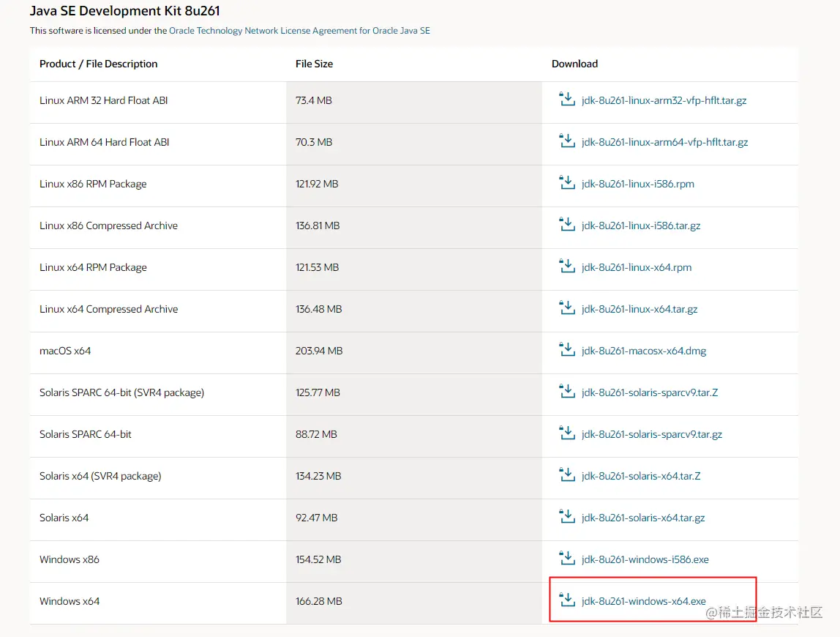The height and width of the screenshot is (637, 840).
Task: Click the '73.4 MB' file size
Action: [313, 100]
